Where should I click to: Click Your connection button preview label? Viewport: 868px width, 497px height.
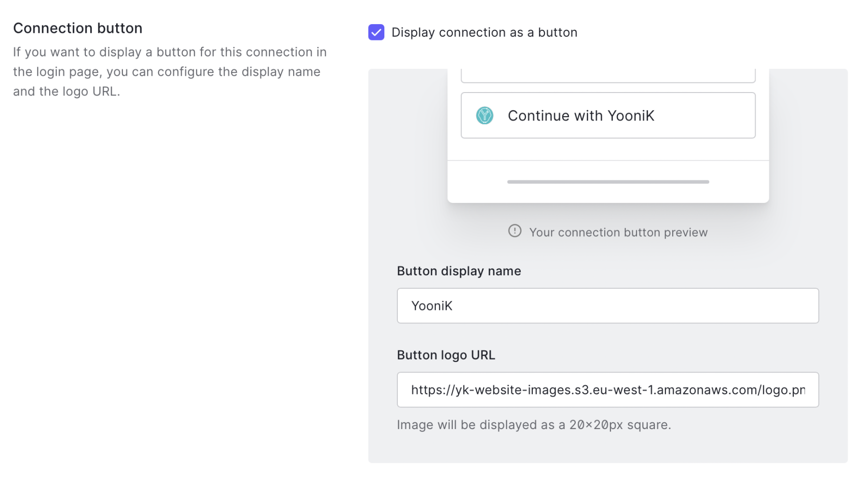point(618,232)
